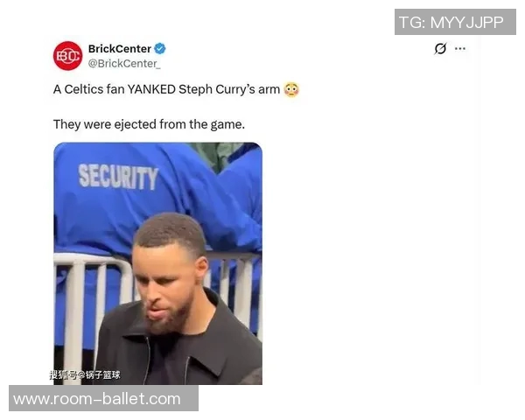Image resolution: width=525 pixels, height=420 pixels.
Task: Open the @BrickCenter_ handle link
Action: (124, 63)
